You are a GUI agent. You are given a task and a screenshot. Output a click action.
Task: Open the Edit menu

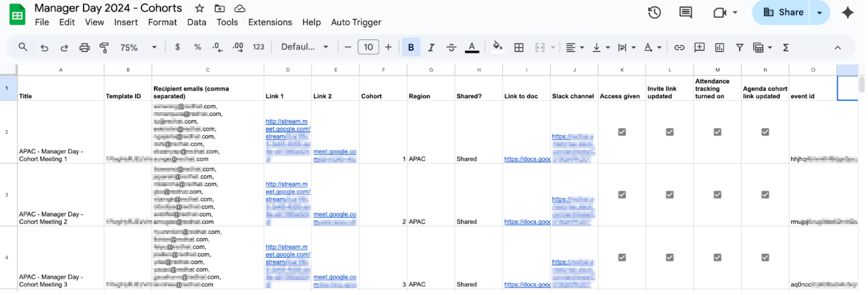pos(67,22)
